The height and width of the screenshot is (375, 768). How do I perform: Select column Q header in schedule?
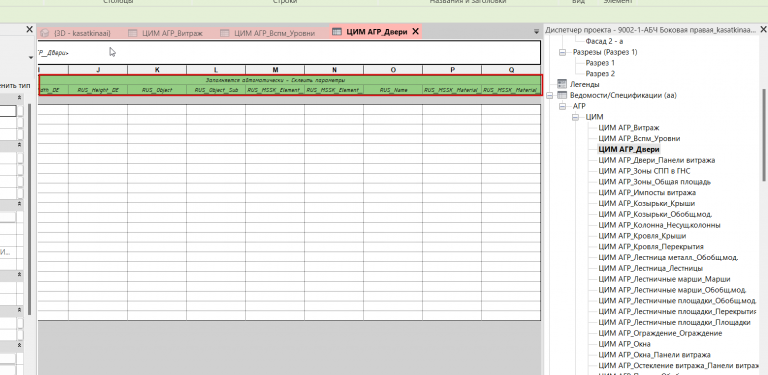511,70
